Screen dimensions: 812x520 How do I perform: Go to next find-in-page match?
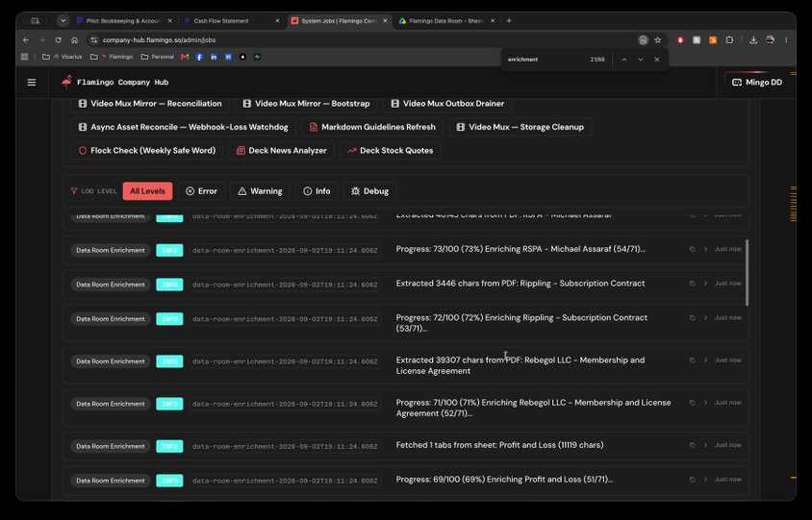[641, 60]
